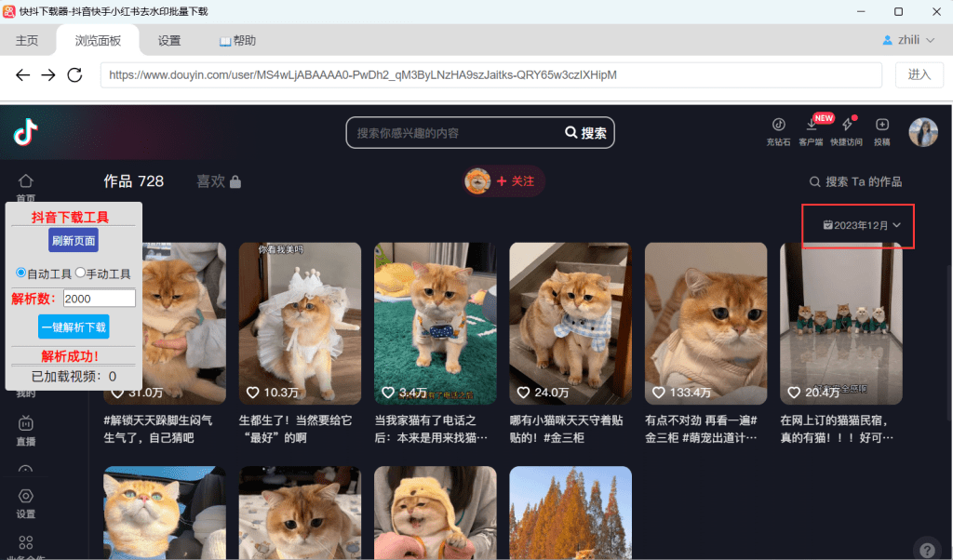The image size is (953, 560).
Task: Click the 解析成功! status text
Action: (x=70, y=356)
